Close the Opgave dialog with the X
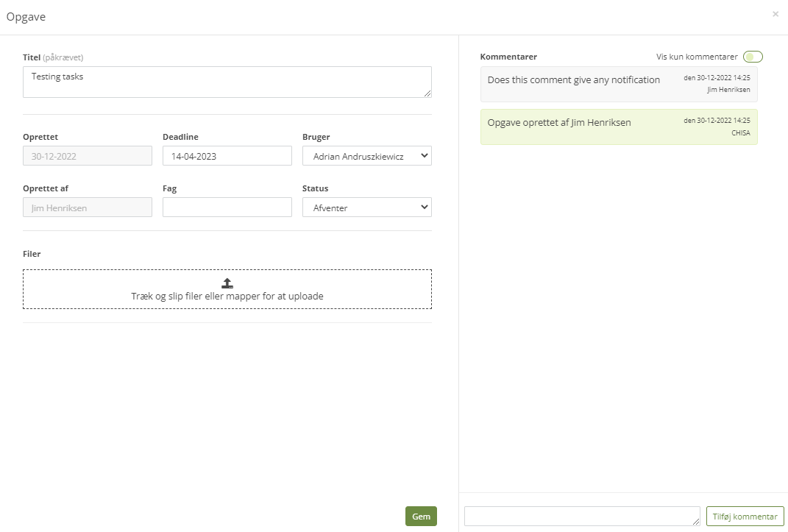This screenshot has height=532, width=788. 775,14
